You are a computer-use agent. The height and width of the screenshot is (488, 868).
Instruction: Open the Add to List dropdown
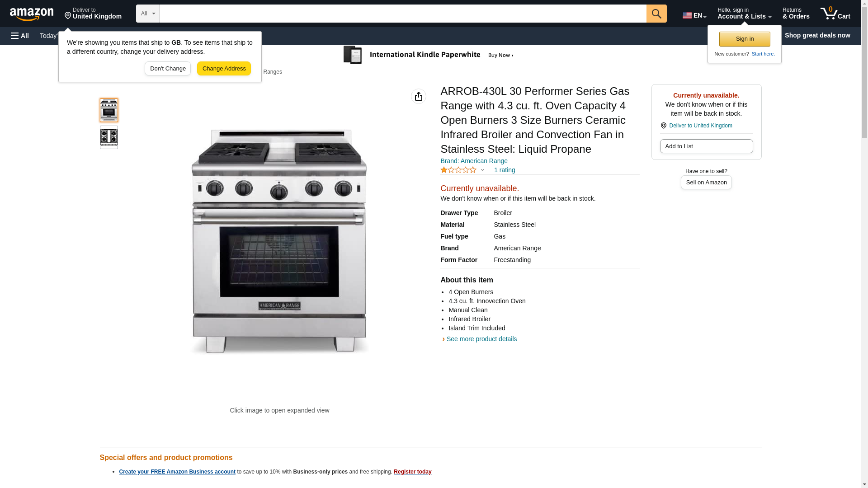pos(706,146)
